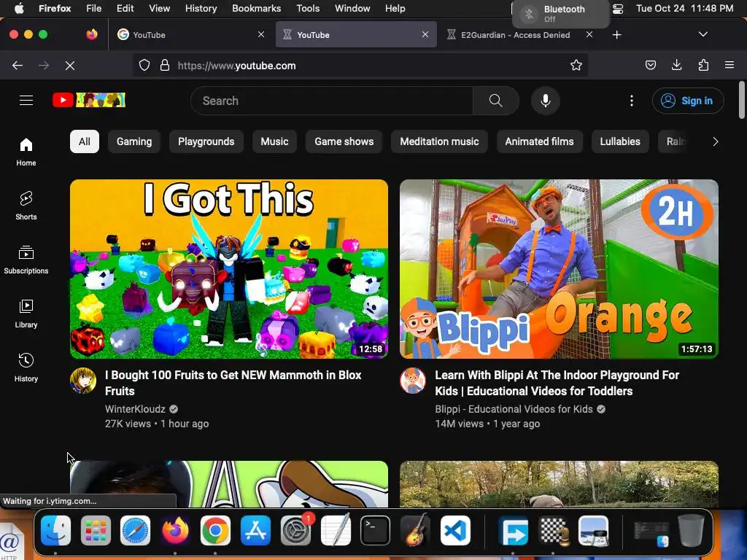Close the E2Guardian tab

(x=589, y=34)
